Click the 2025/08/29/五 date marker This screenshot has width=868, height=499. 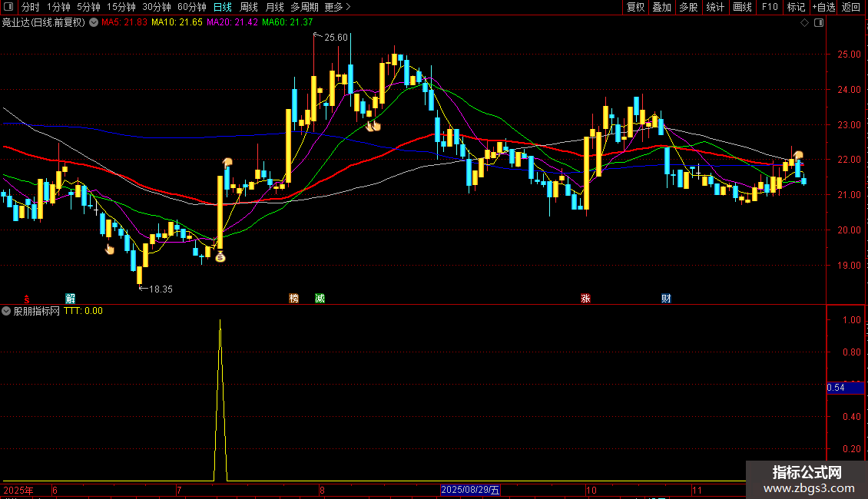(x=471, y=490)
